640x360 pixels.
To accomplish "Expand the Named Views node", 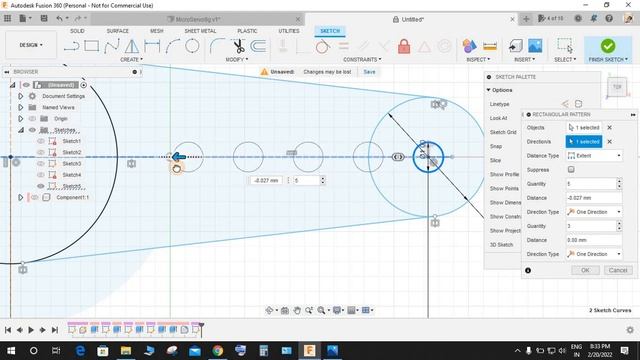I will (x=20, y=107).
